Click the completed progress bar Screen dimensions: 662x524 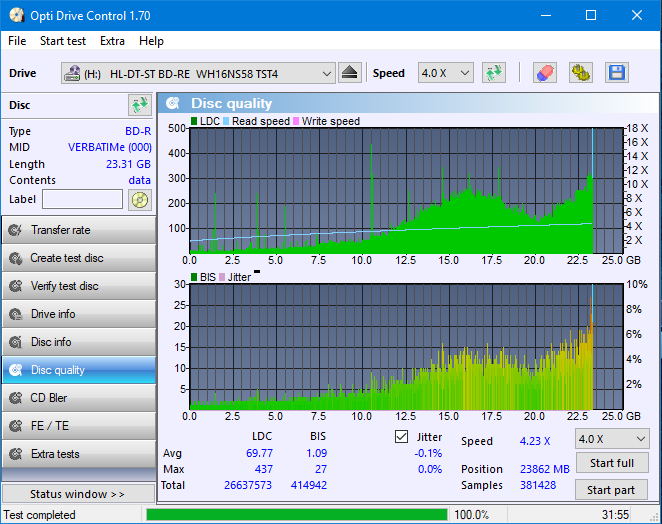[296, 515]
